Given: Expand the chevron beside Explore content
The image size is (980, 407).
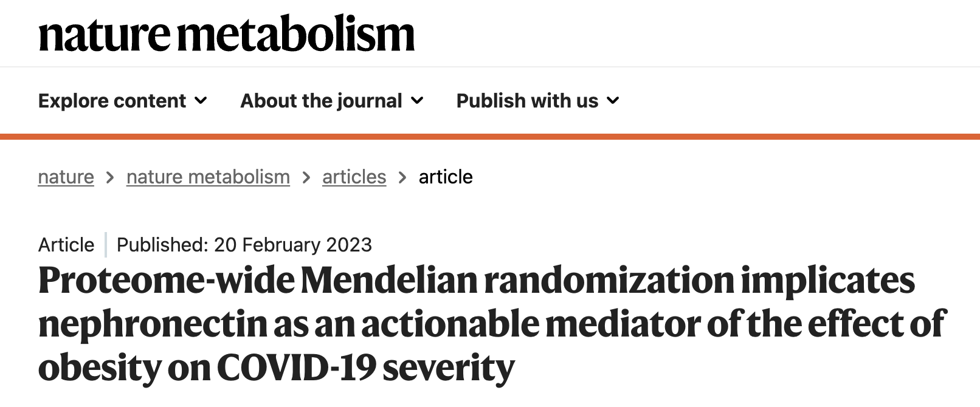Looking at the screenshot, I should point(201,101).
